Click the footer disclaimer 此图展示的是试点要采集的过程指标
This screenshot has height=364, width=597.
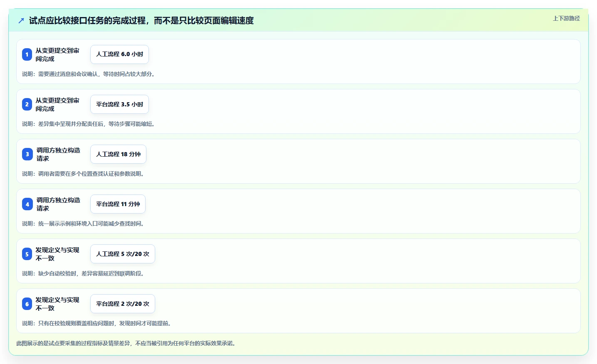tap(127, 343)
